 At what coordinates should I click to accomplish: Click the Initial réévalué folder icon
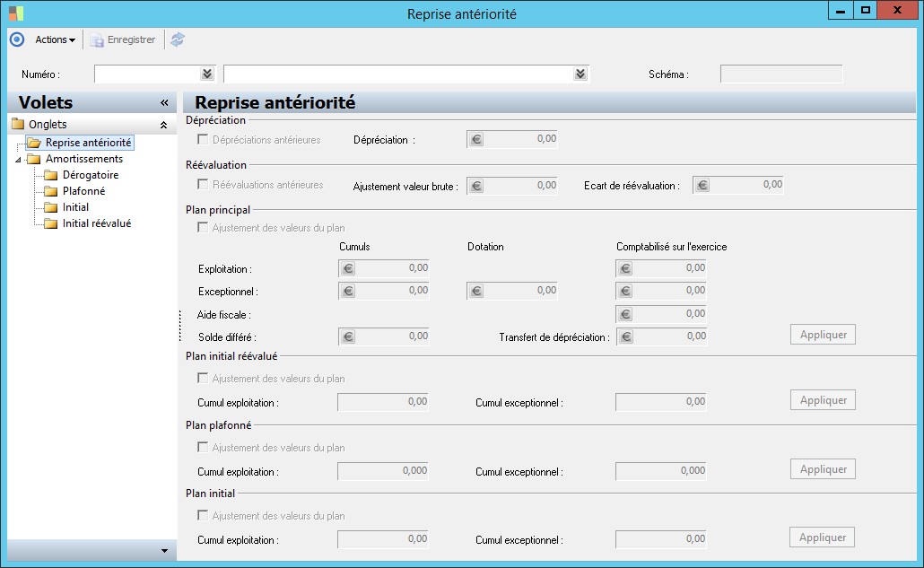tap(51, 223)
